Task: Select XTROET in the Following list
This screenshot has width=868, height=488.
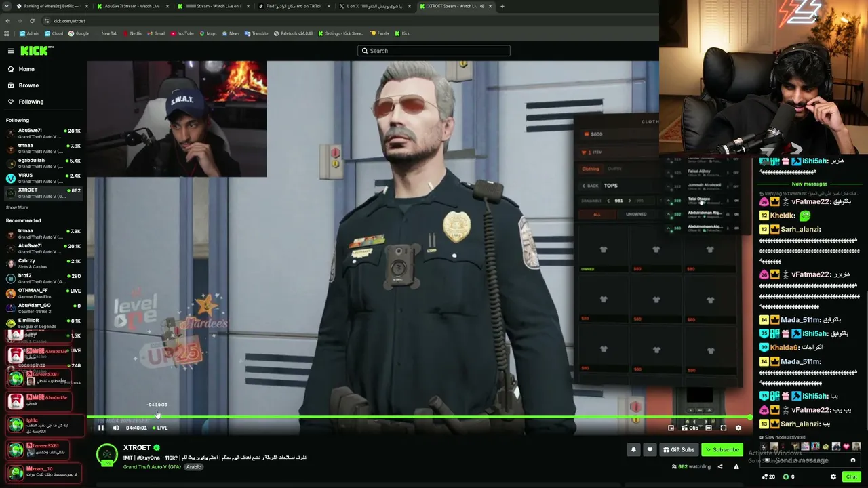Action: 43,193
